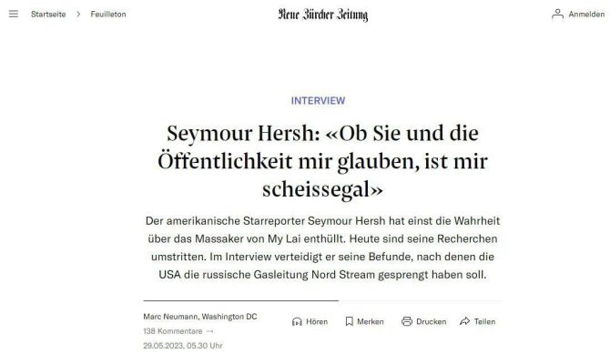Click the user profile icon

click(x=557, y=14)
